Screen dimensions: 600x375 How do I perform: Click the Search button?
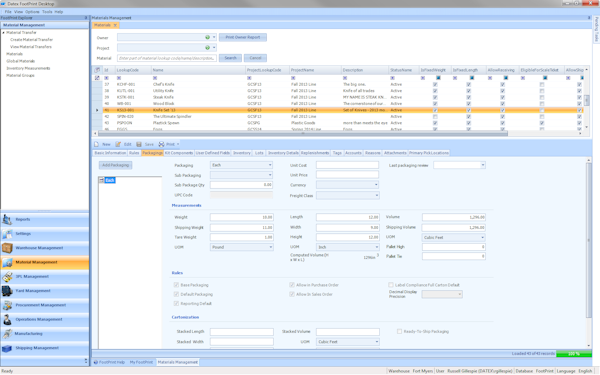coord(230,58)
